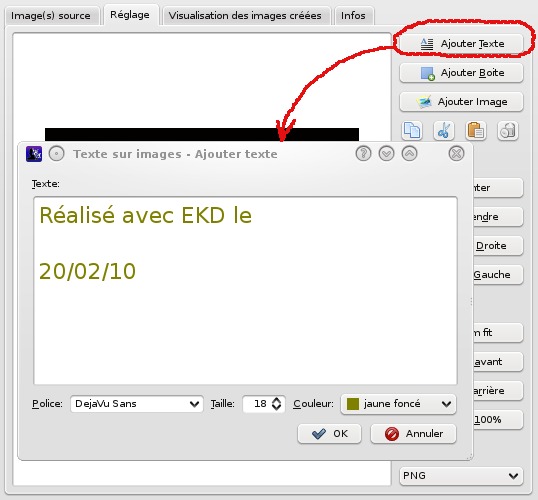
Task: Click the copy icon in the toolbar
Action: point(412,131)
